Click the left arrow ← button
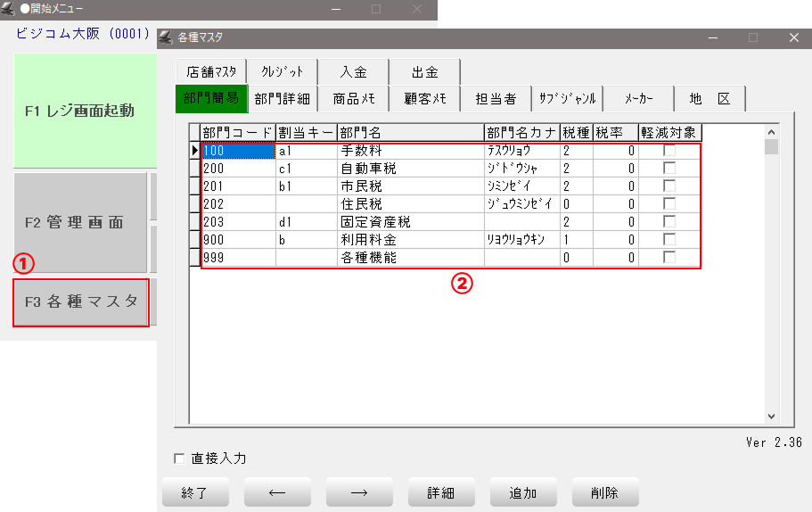Screen dimensions: 812x512 (277, 492)
